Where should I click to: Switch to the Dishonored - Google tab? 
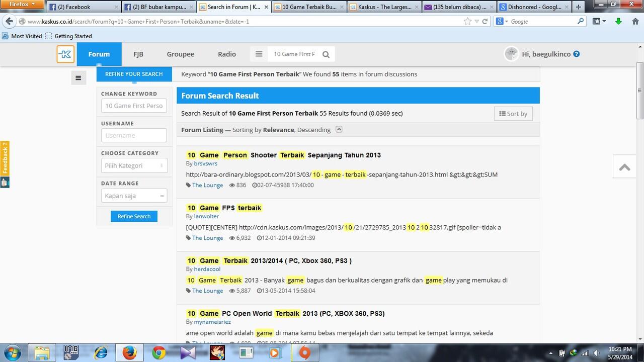pyautogui.click(x=534, y=7)
